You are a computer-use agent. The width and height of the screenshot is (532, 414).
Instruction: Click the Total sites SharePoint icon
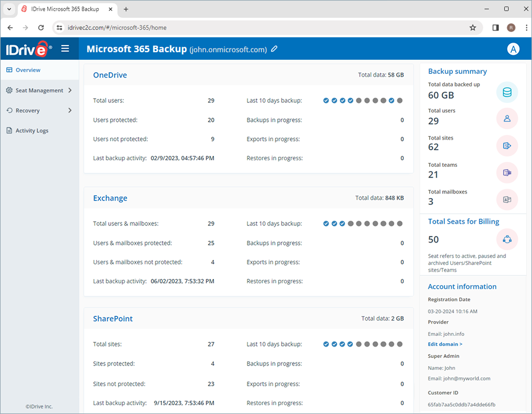(x=507, y=145)
